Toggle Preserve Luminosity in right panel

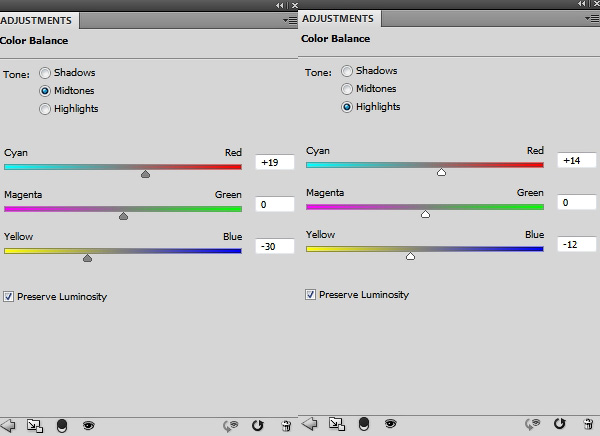pos(310,294)
